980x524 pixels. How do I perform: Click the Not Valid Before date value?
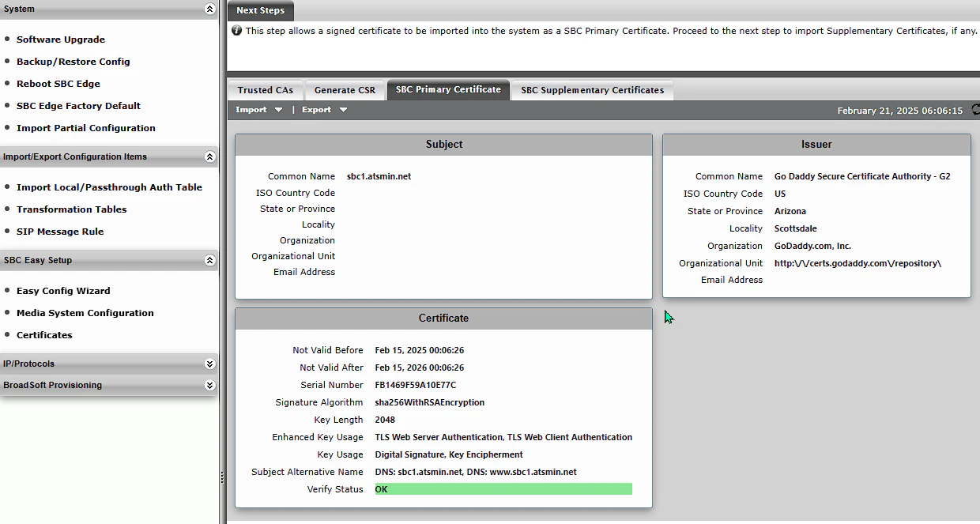pos(420,350)
